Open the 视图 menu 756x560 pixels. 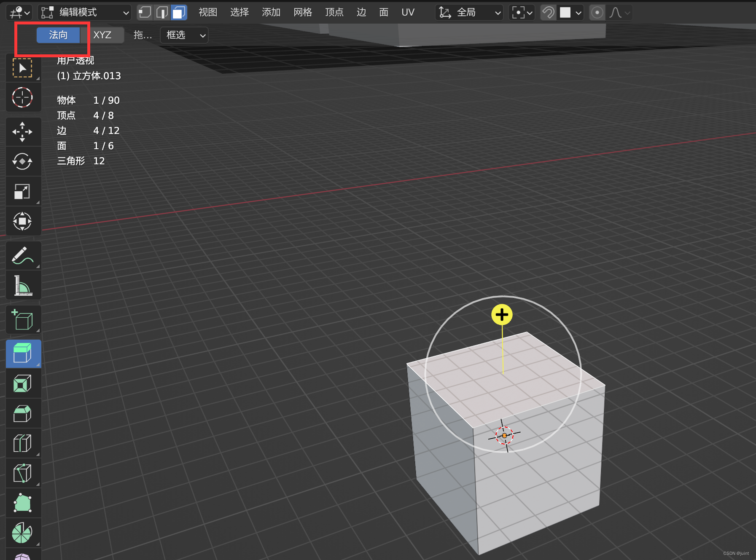click(x=208, y=12)
